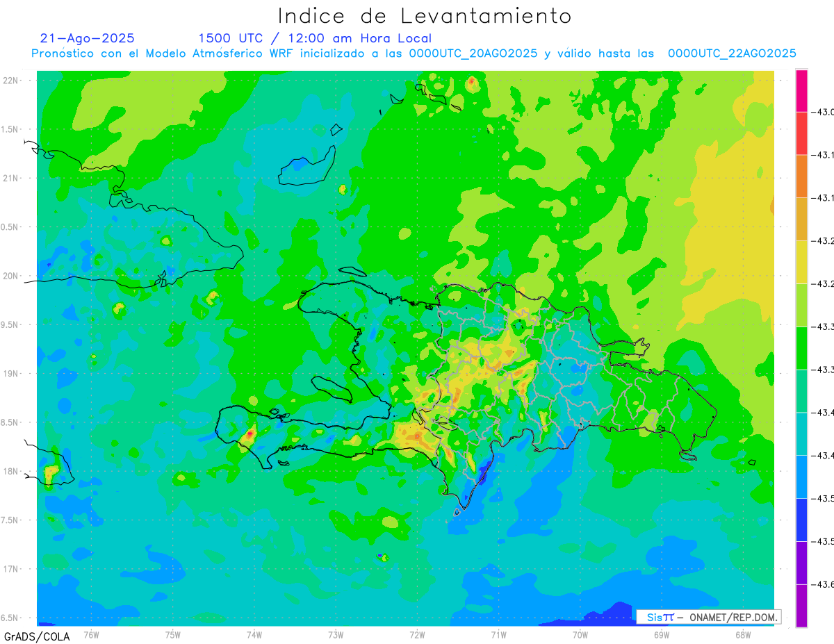Click the cyan-teal swatch in the color scale
The width and height of the screenshot is (834, 644).
click(x=801, y=434)
